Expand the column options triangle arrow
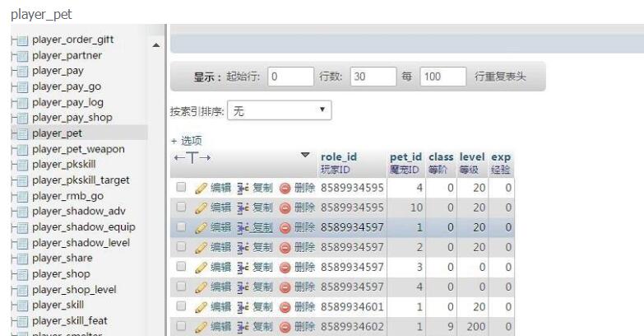The height and width of the screenshot is (336, 644). tap(305, 156)
